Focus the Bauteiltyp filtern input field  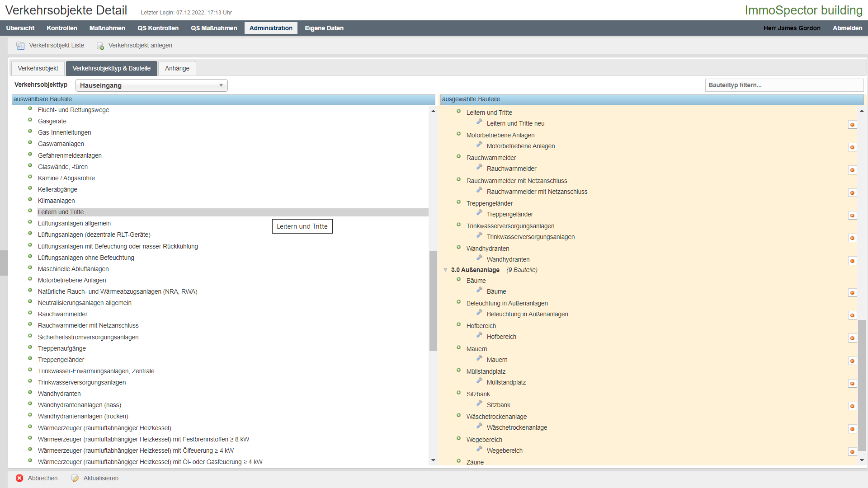pos(784,85)
